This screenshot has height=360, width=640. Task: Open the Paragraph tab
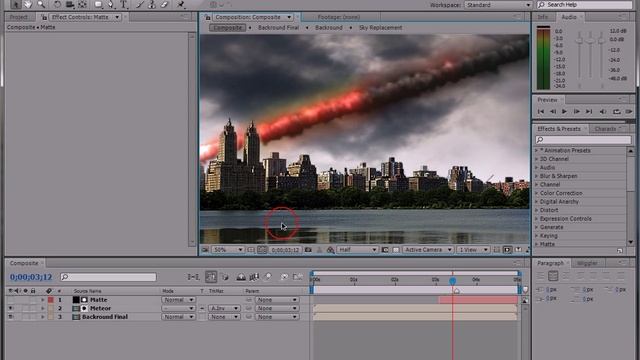550,263
